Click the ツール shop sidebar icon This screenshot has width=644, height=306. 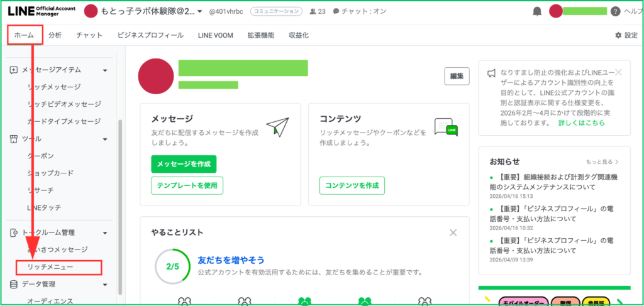(14, 139)
